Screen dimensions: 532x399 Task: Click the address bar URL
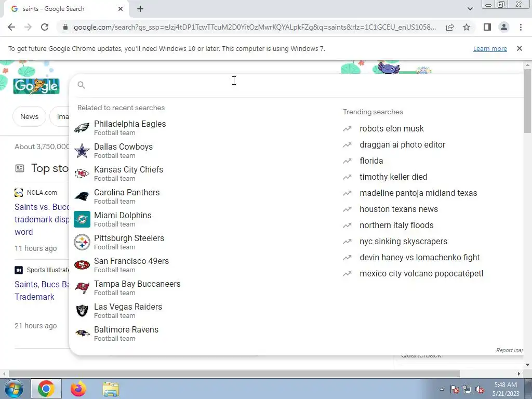(255, 27)
